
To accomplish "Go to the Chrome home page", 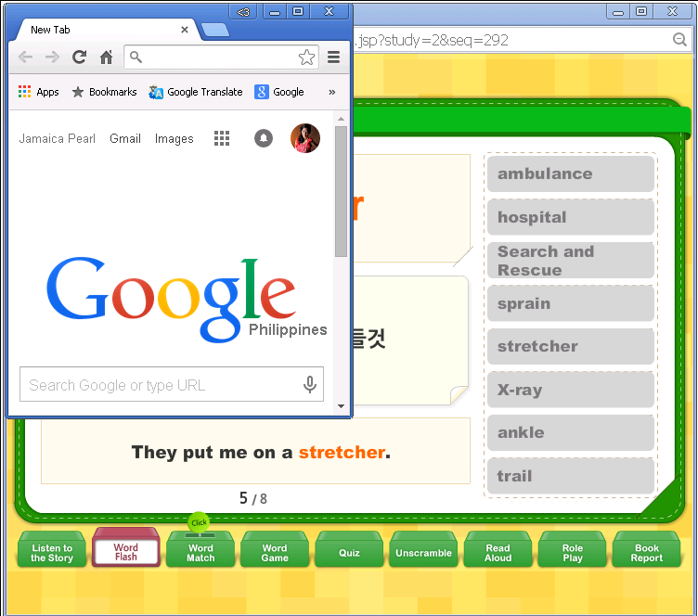I will click(x=106, y=57).
